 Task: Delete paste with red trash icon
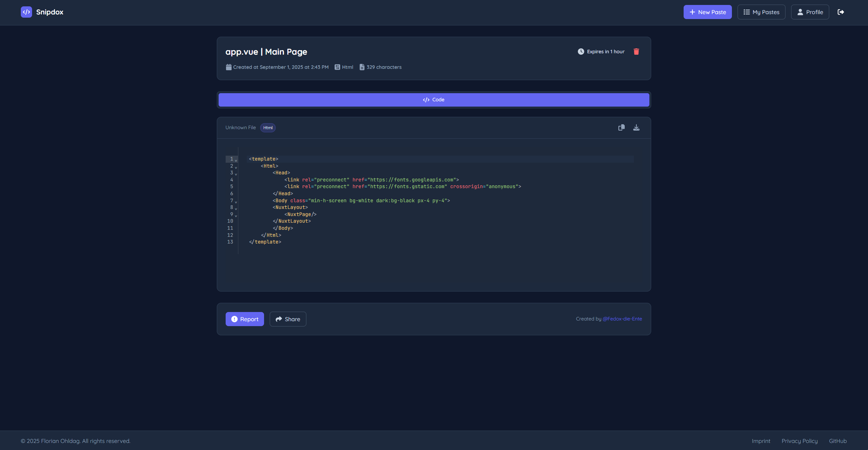coord(636,52)
